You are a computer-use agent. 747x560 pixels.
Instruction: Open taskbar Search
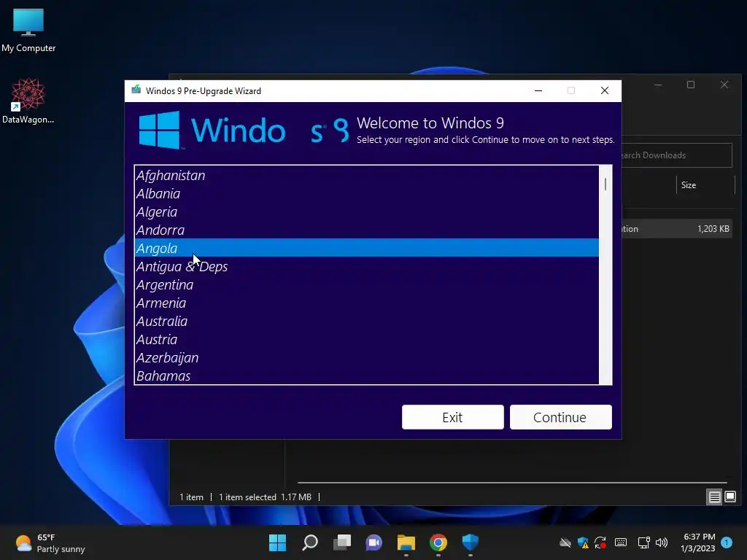pos(309,542)
